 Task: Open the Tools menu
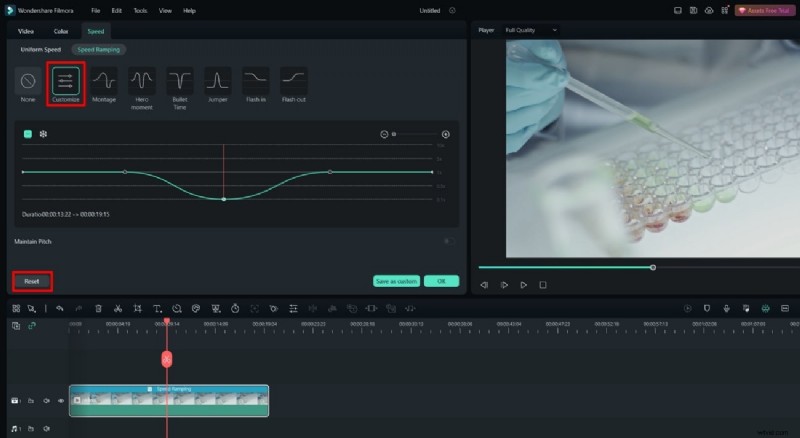[x=140, y=10]
